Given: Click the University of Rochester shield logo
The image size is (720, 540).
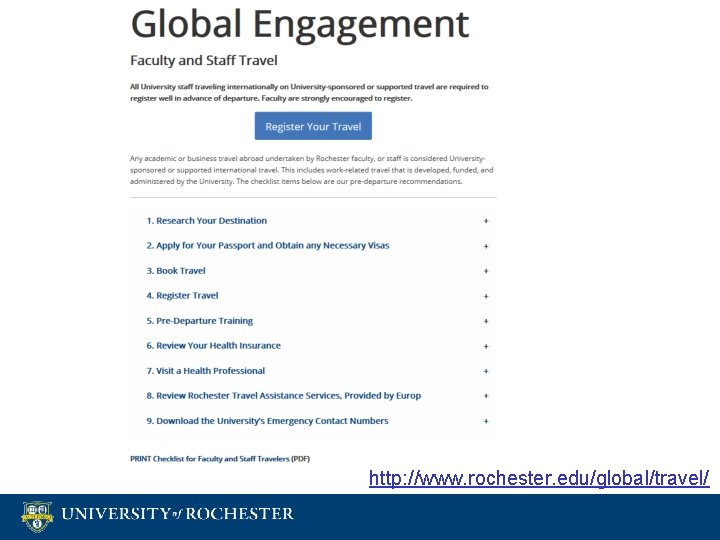Looking at the screenshot, I should (x=37, y=516).
